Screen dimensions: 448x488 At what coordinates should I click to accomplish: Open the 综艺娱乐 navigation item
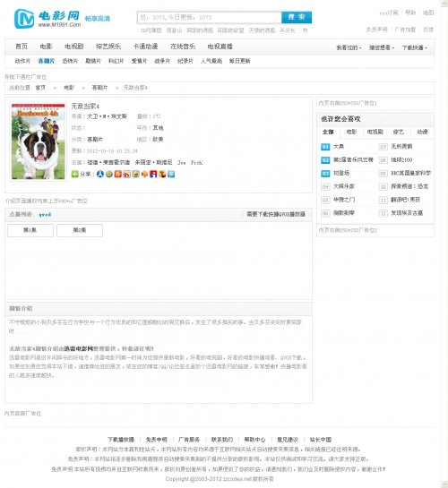108,47
